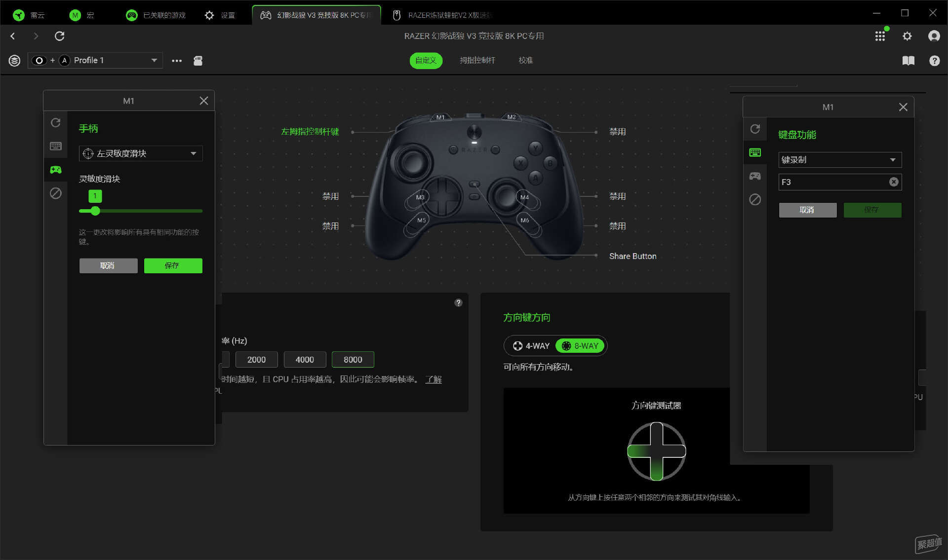Open the settings (设置) tab
The width and height of the screenshot is (948, 560).
[x=220, y=15]
